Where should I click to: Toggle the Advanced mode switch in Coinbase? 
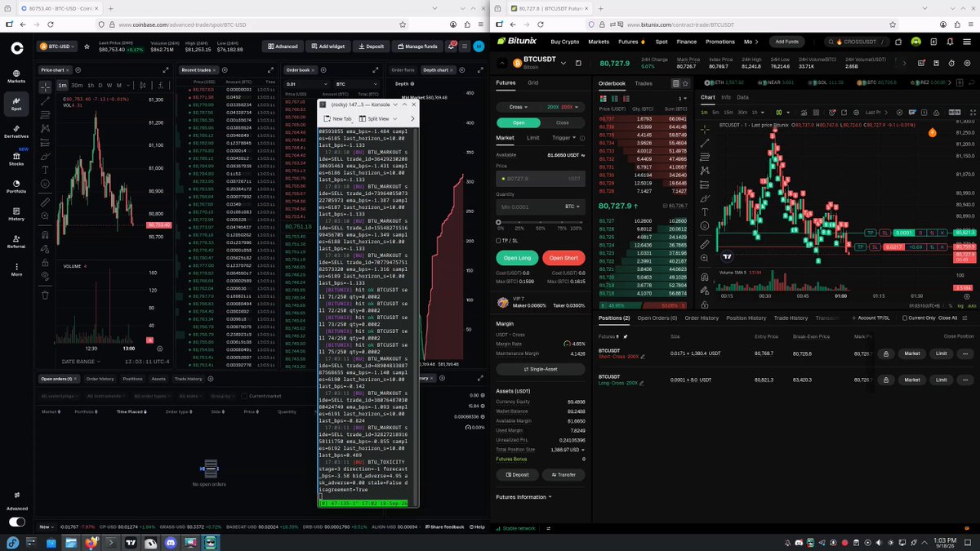16,522
